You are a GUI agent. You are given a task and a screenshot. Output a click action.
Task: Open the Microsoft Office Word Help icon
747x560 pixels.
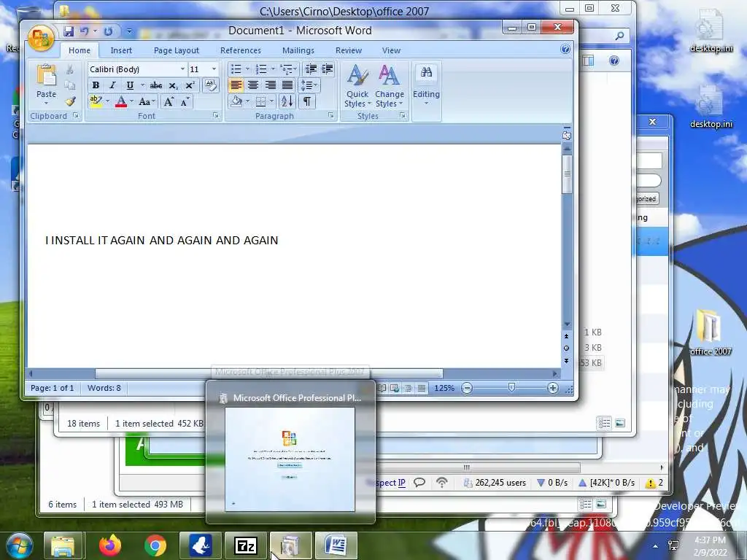[x=565, y=49]
